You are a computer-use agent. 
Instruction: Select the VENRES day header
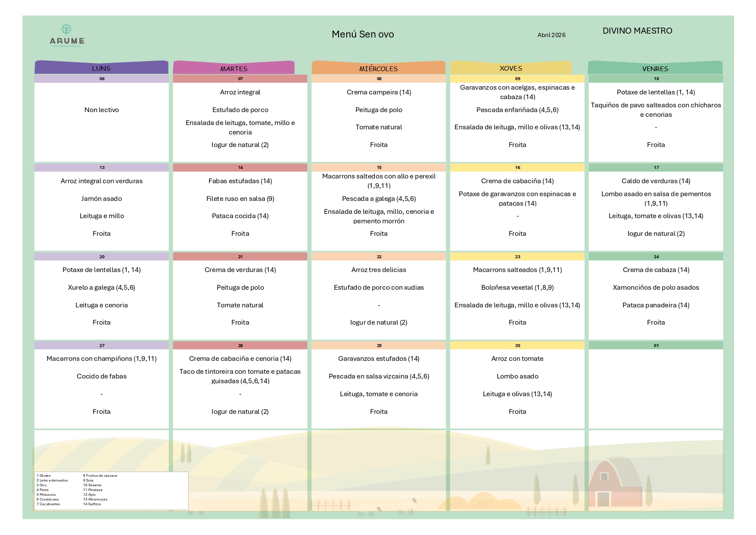pos(655,69)
